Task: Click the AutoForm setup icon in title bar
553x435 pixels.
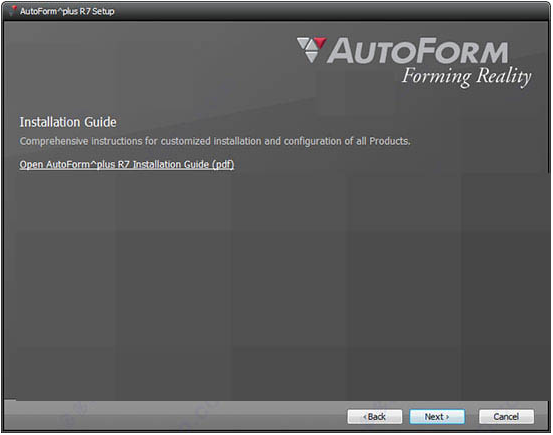Action: [13, 11]
